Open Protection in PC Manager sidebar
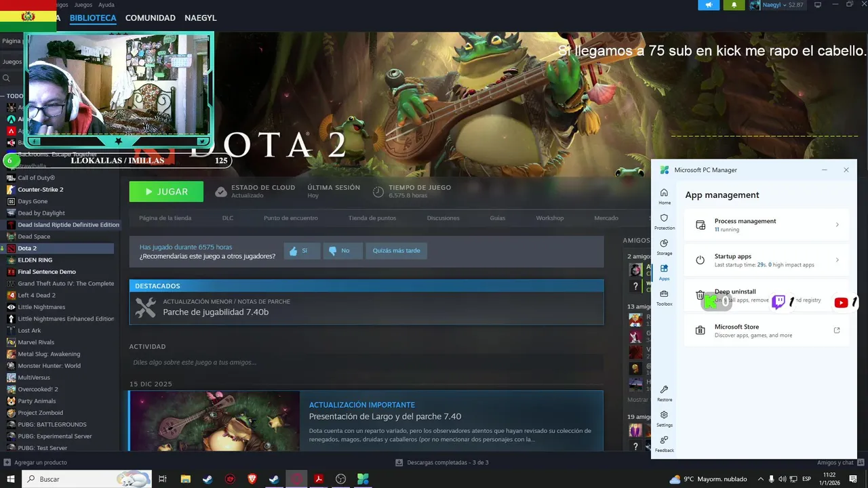868x488 pixels. tap(665, 222)
